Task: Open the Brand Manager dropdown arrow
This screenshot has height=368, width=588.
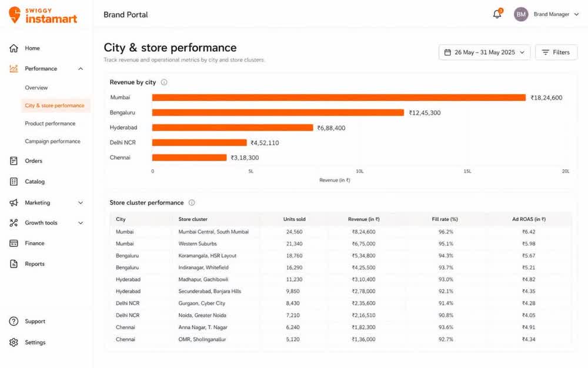Action: coord(576,14)
